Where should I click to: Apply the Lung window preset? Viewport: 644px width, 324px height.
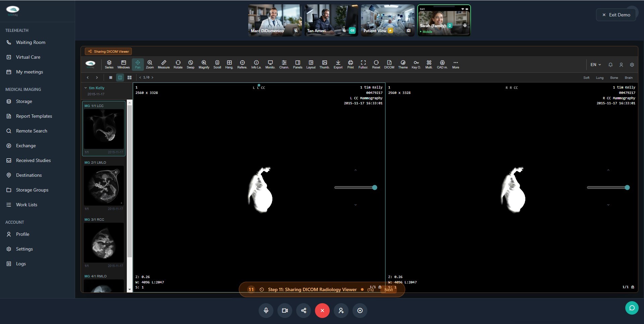pos(599,78)
